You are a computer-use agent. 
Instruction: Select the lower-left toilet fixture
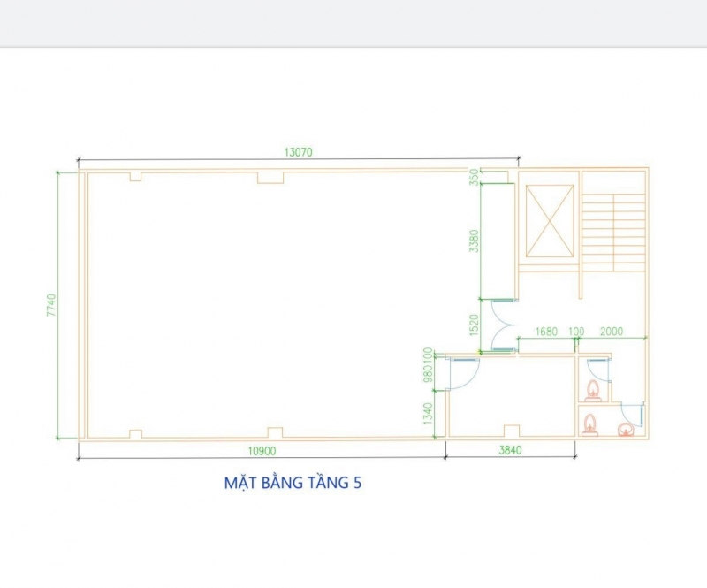point(591,425)
